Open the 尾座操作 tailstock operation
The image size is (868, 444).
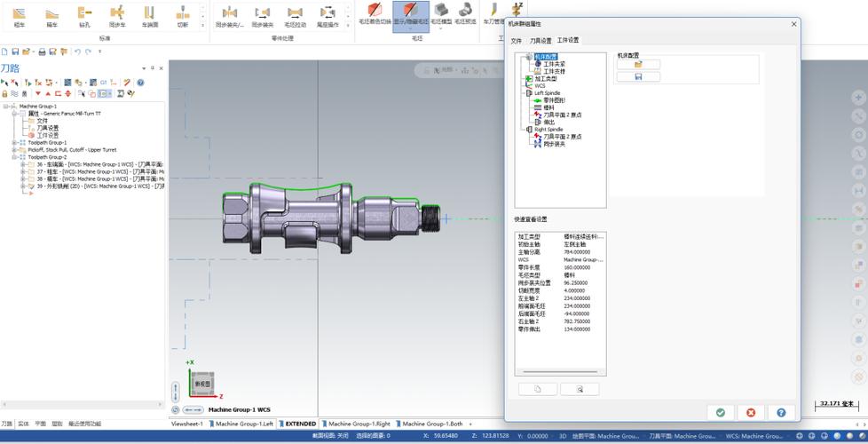tap(327, 17)
